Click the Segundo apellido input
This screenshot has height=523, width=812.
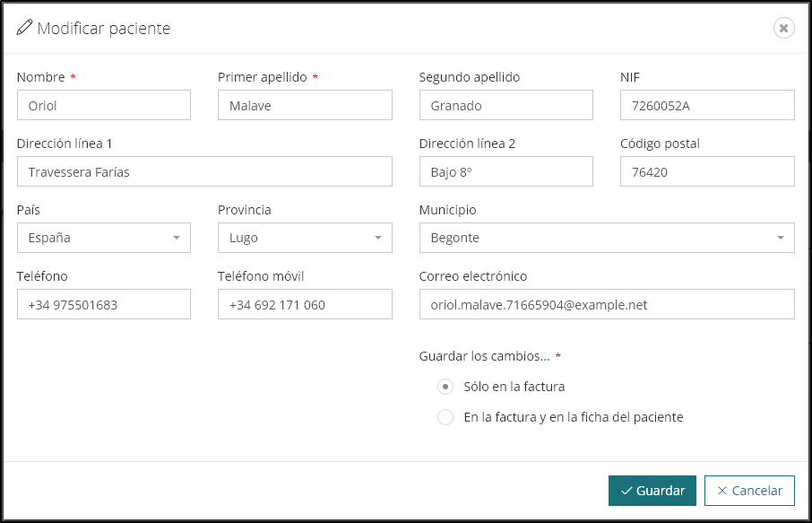[505, 105]
